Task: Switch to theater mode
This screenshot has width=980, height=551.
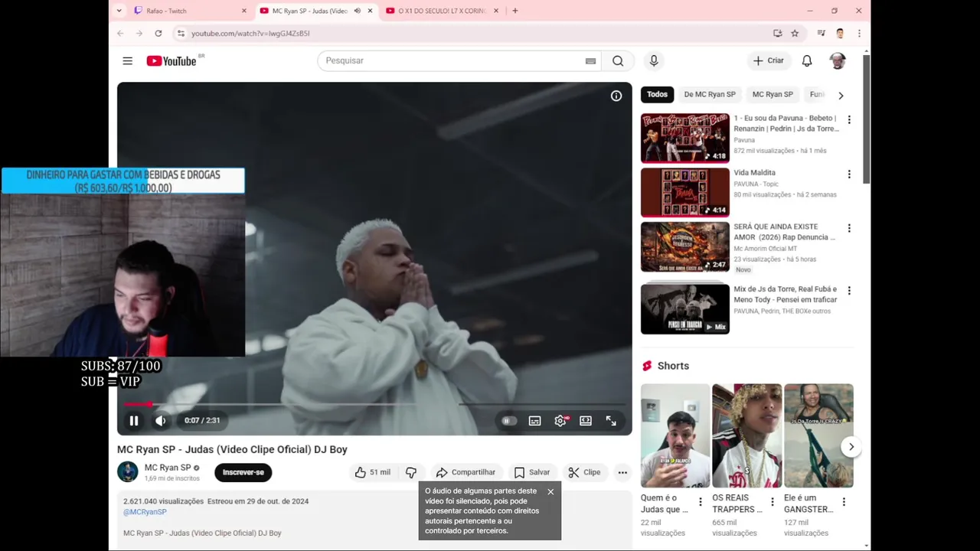Action: coord(586,420)
